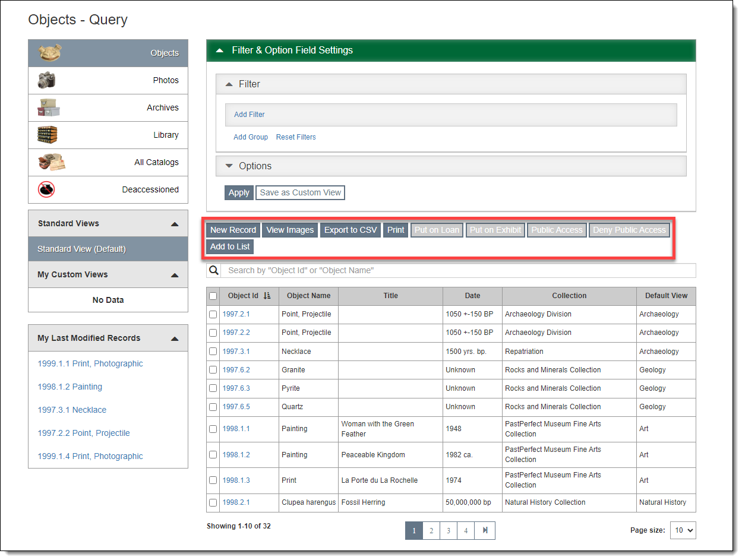This screenshot has width=742, height=560.
Task: Open 1999.1.4 Print, Photographic record
Action: click(90, 456)
